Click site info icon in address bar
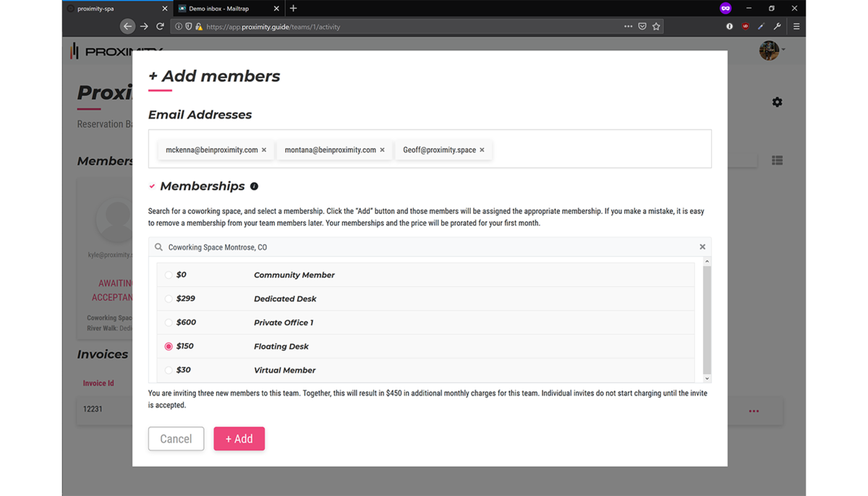868x496 pixels. [179, 27]
